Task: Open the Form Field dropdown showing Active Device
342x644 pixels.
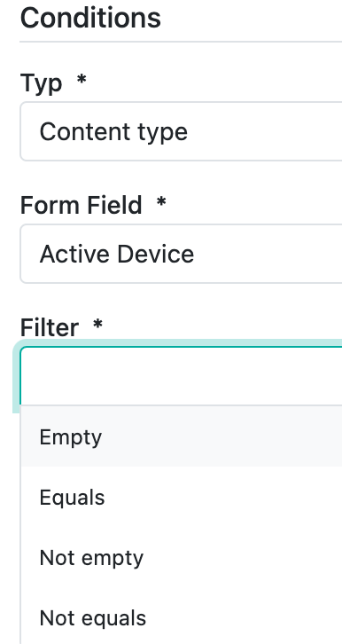Action: 181,254
